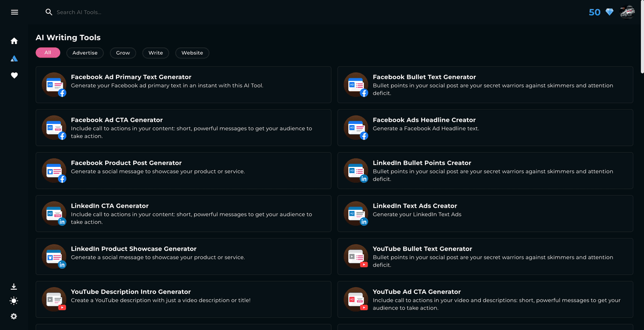Viewport: 644px width, 330px height.
Task: Click the blue diamond credits icon
Action: pos(609,12)
